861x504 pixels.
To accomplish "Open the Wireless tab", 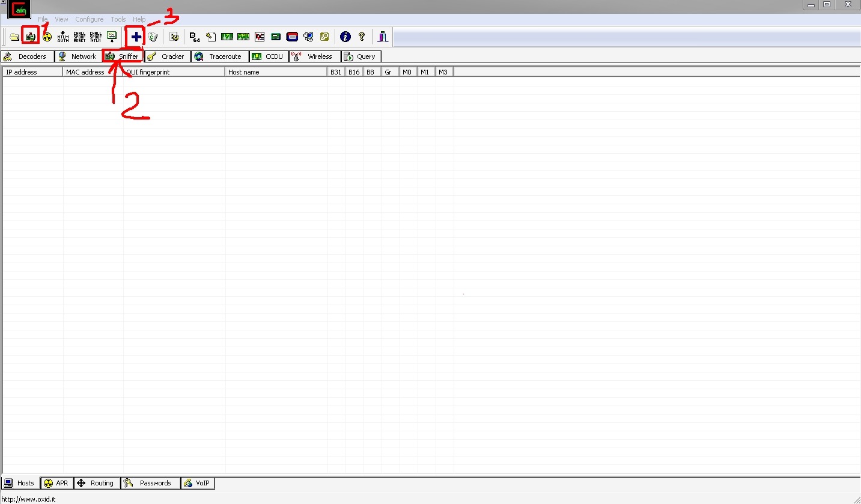I will point(314,56).
